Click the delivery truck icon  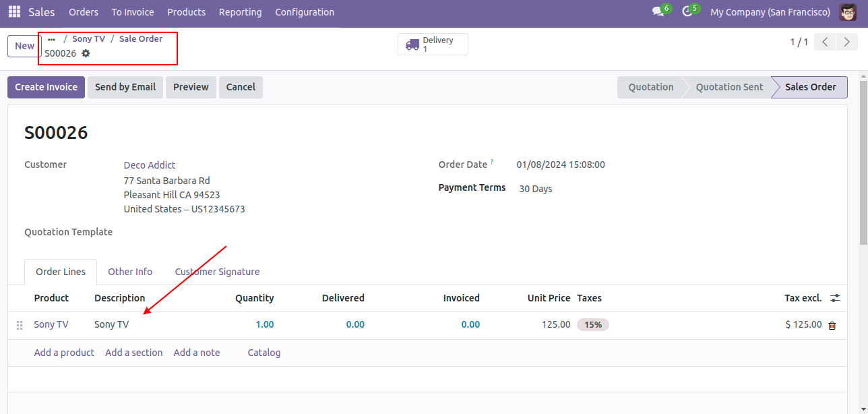pos(412,45)
